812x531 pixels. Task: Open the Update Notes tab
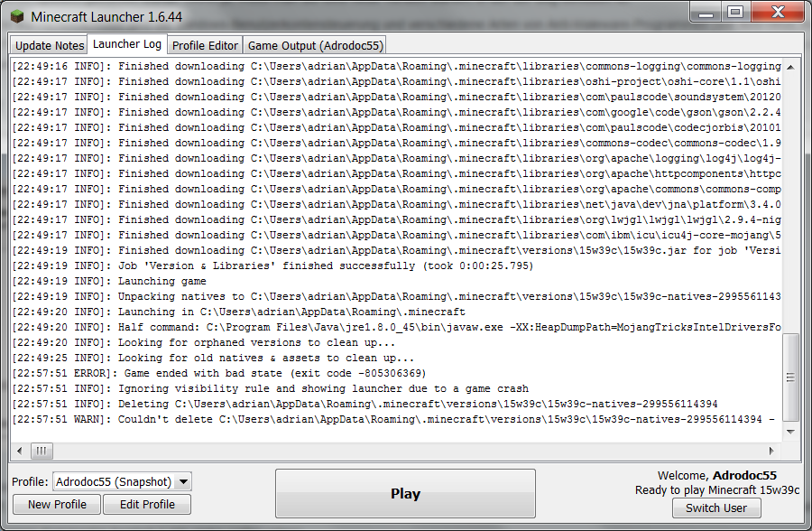[50, 46]
